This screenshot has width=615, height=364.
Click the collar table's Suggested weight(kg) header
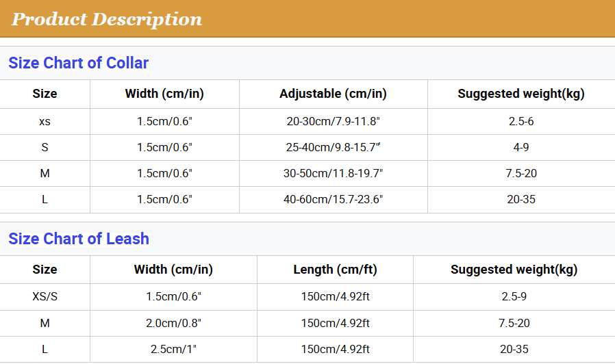point(520,94)
